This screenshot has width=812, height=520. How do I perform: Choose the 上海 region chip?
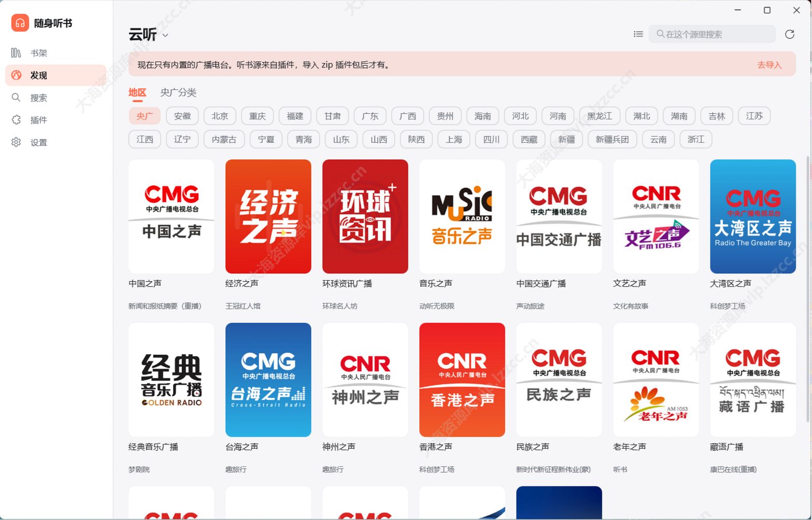[x=454, y=139]
